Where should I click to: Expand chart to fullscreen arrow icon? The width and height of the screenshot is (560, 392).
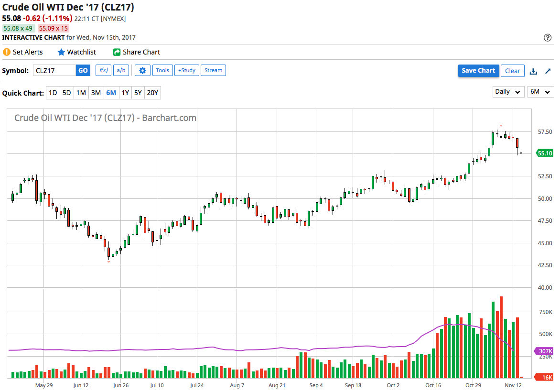548,71
